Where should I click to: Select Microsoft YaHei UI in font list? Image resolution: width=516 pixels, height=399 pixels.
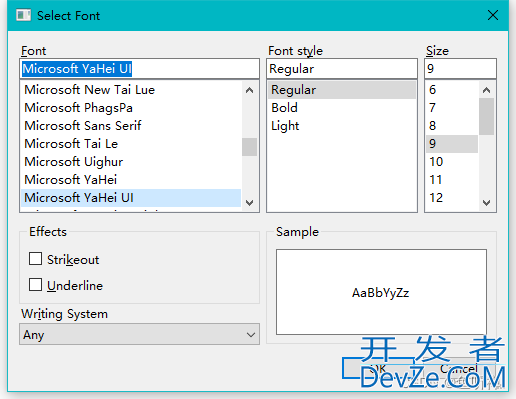[131, 198]
